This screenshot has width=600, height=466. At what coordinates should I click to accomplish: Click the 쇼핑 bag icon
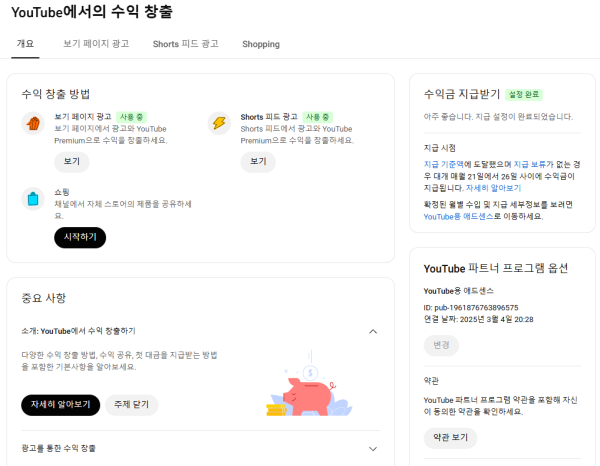pos(33,198)
